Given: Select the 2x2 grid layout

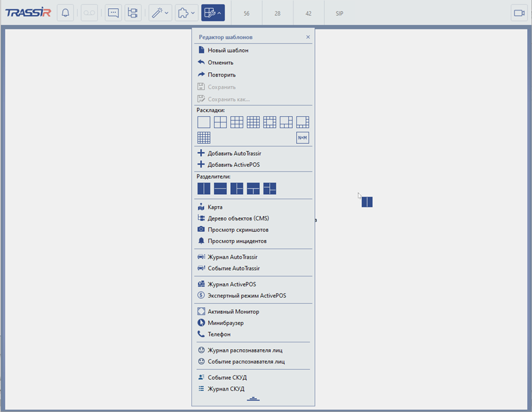Looking at the screenshot, I should [x=220, y=122].
